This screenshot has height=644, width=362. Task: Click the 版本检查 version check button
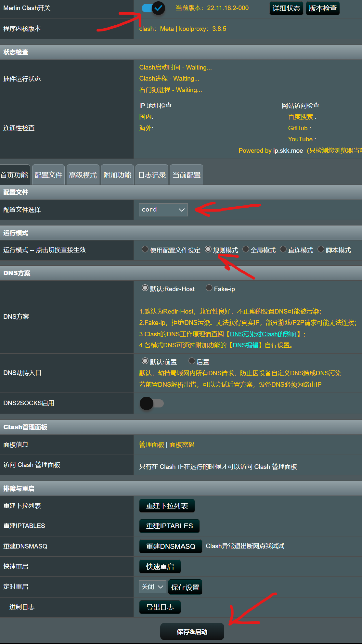tap(322, 8)
